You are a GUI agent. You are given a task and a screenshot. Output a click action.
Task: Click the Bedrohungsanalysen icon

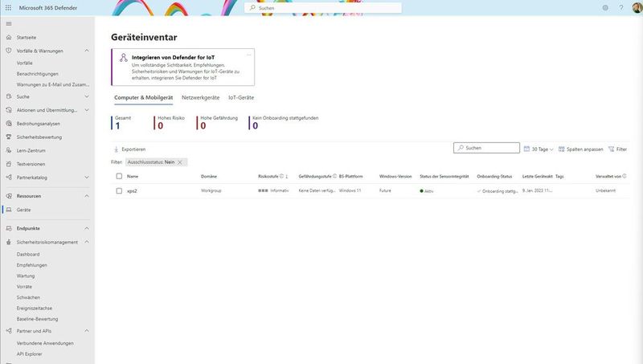pyautogui.click(x=9, y=124)
